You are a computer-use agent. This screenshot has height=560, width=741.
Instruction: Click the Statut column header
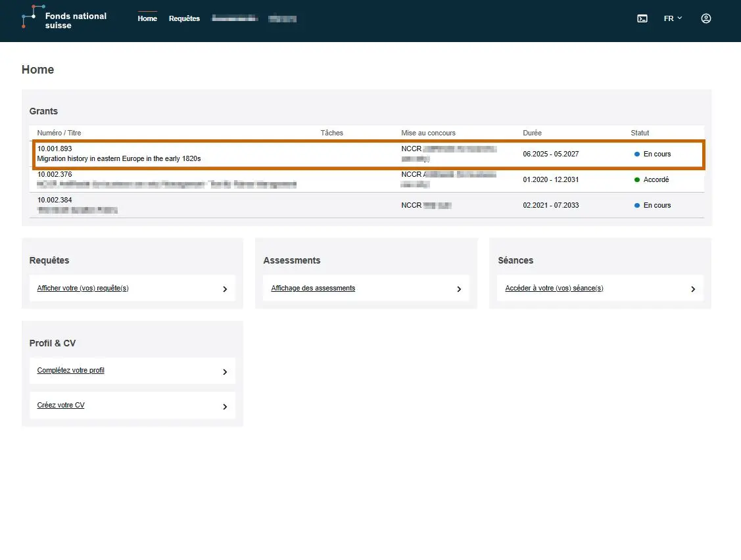(x=640, y=133)
